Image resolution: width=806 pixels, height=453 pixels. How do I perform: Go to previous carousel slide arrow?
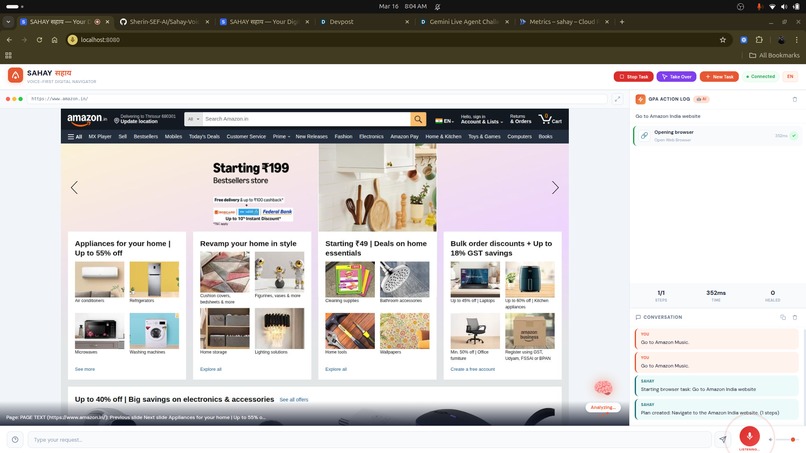click(x=75, y=187)
